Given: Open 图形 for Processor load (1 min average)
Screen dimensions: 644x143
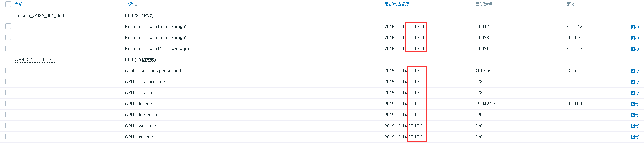Looking at the screenshot, I should click(635, 27).
